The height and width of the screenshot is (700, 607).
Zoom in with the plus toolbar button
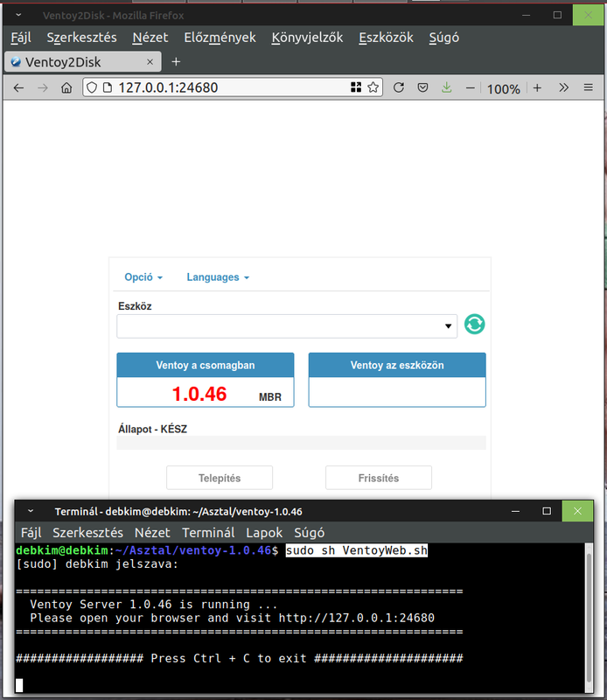coord(537,88)
